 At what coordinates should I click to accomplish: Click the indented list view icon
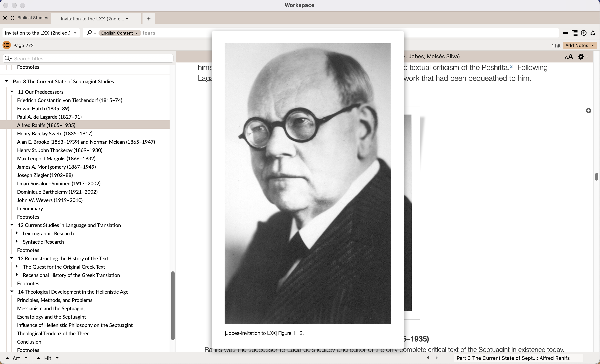coord(575,33)
